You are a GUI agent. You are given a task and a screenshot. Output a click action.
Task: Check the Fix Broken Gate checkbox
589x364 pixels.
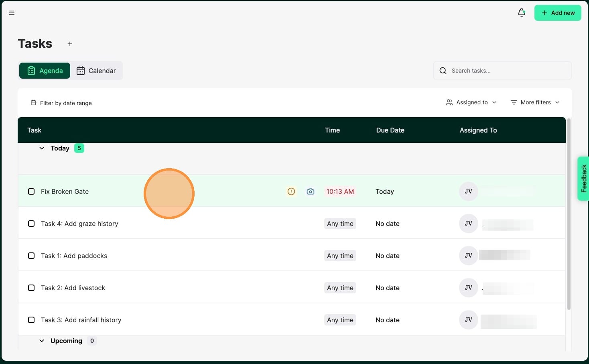point(31,191)
